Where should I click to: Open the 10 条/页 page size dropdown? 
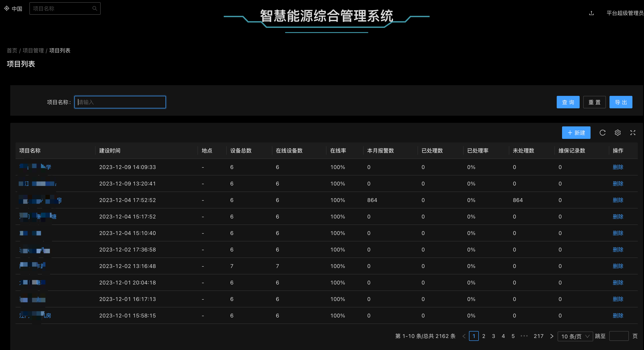click(575, 336)
